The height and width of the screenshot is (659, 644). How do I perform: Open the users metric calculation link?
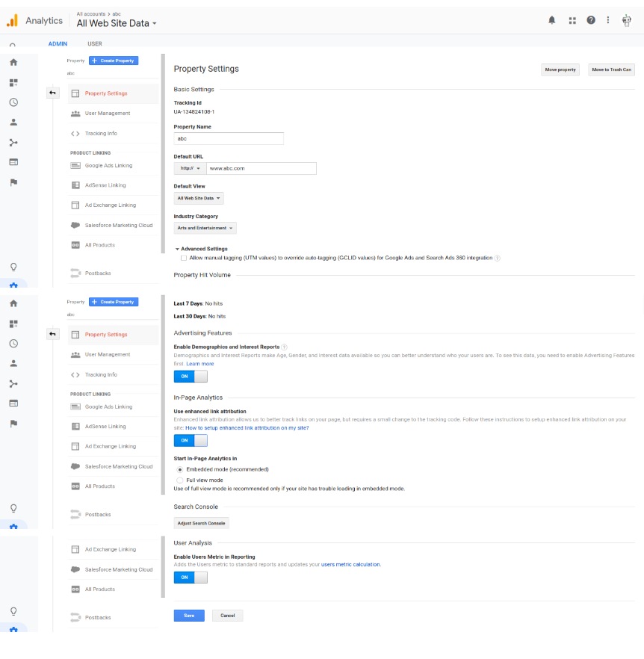pos(351,565)
